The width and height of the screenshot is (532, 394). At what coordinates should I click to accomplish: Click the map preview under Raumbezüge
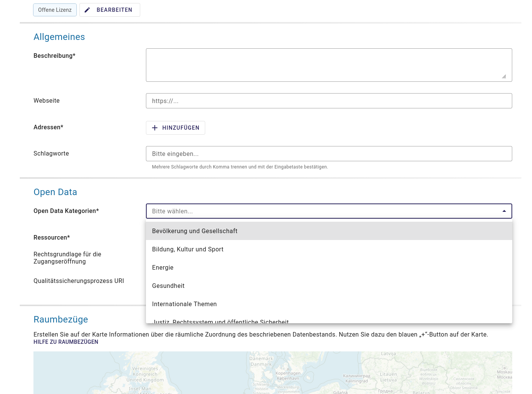(x=273, y=373)
